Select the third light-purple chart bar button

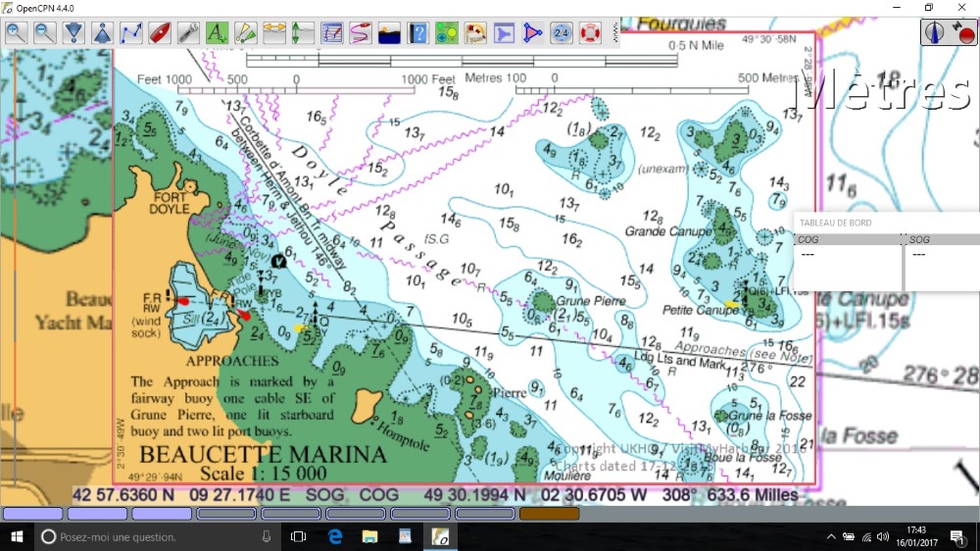pos(162,514)
